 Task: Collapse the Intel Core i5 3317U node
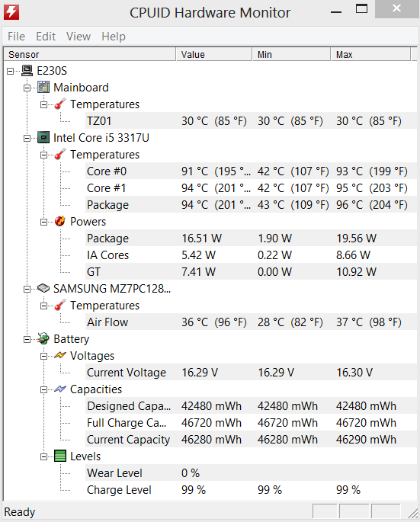[27, 138]
